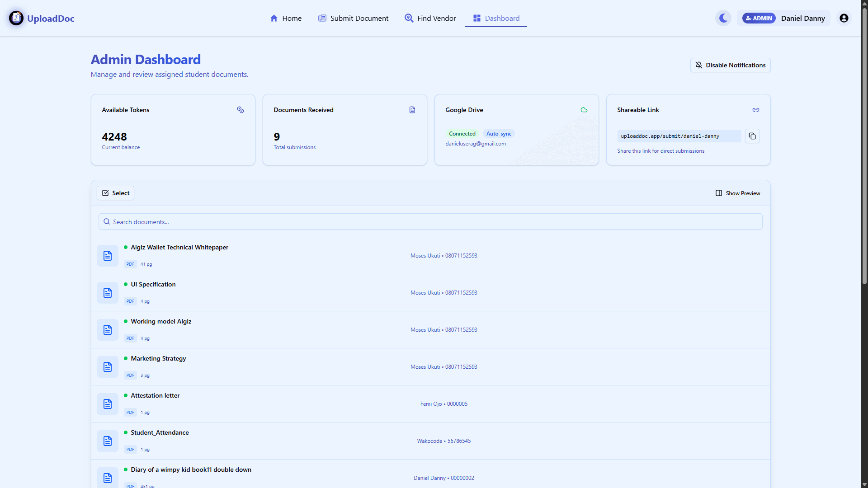Enable Select mode for documents
This screenshot has width=868, height=488.
pos(115,193)
